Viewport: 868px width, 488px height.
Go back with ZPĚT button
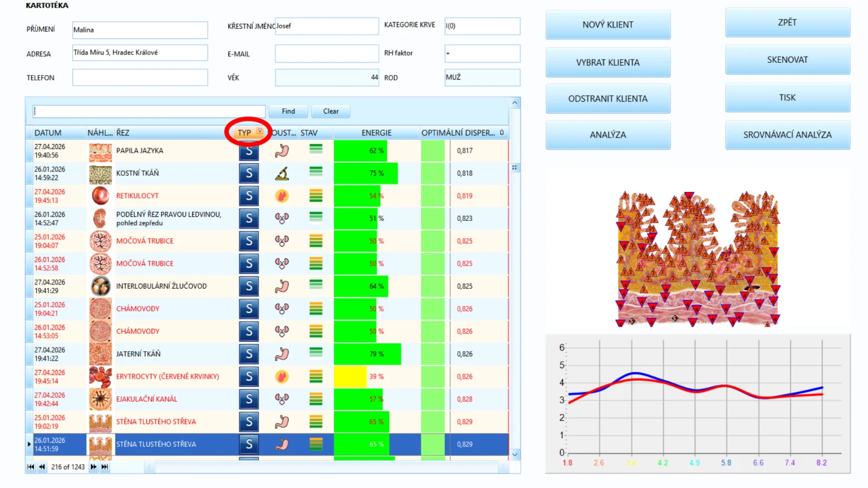click(x=787, y=22)
